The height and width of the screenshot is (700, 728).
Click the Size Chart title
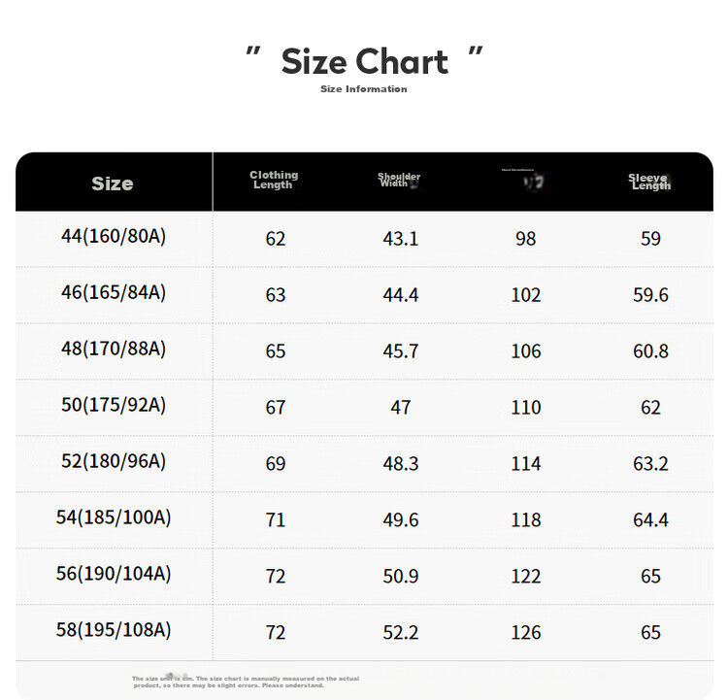pos(364,61)
